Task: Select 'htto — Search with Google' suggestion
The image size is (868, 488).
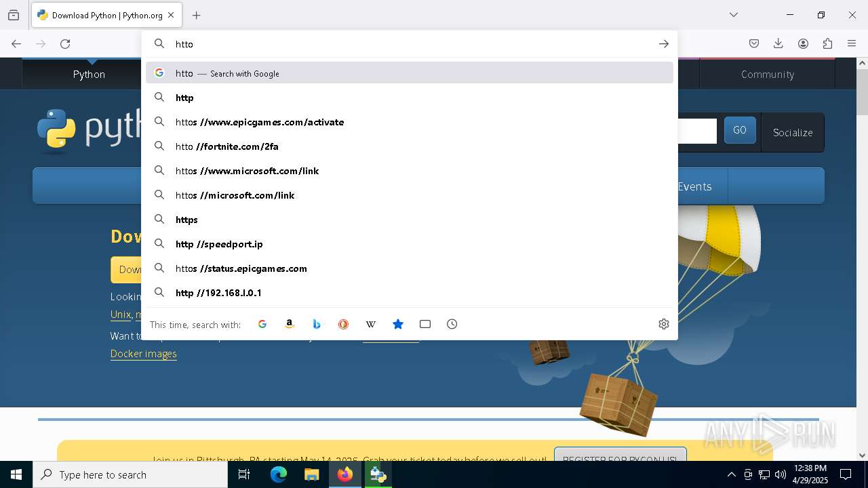Action: 410,73
